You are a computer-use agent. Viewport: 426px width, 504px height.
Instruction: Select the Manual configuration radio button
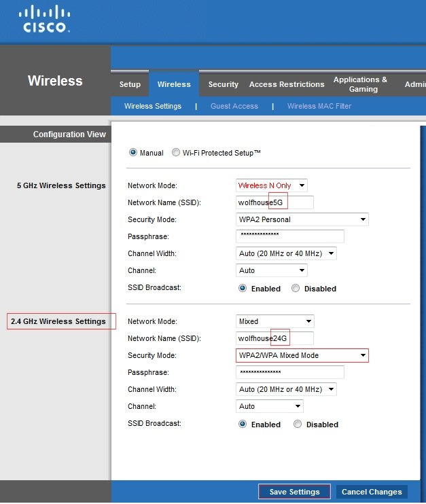(133, 152)
